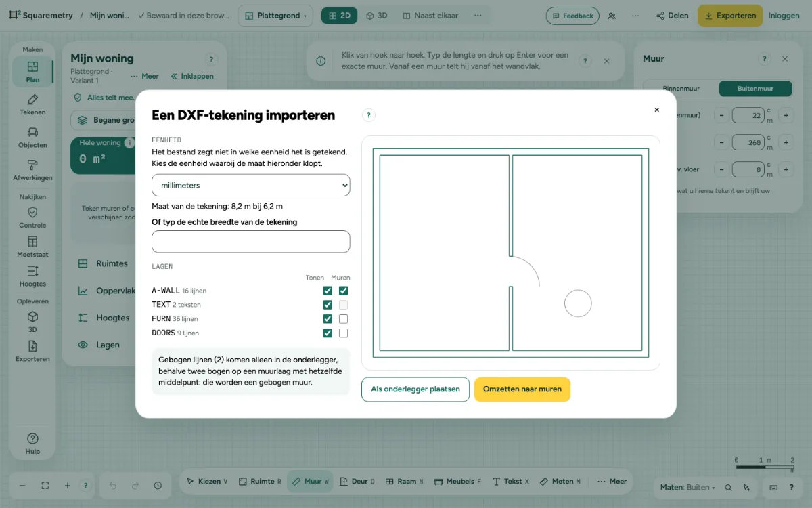Viewport: 812px width, 508px height.
Task: Select the Buitenmuur tab in the Muur panel
Action: click(x=755, y=88)
